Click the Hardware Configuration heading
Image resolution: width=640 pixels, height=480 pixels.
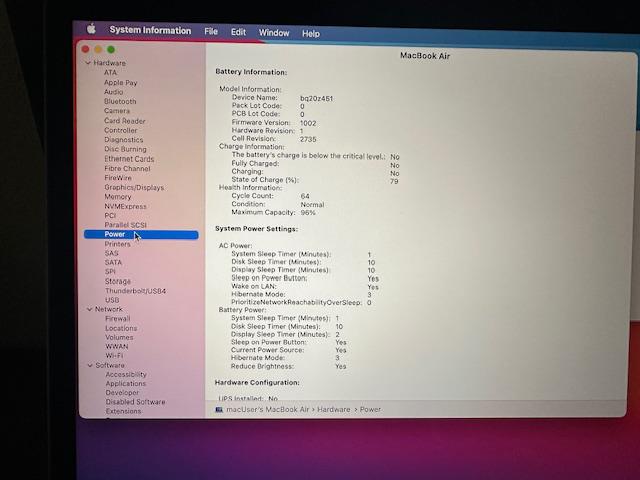coord(257,382)
